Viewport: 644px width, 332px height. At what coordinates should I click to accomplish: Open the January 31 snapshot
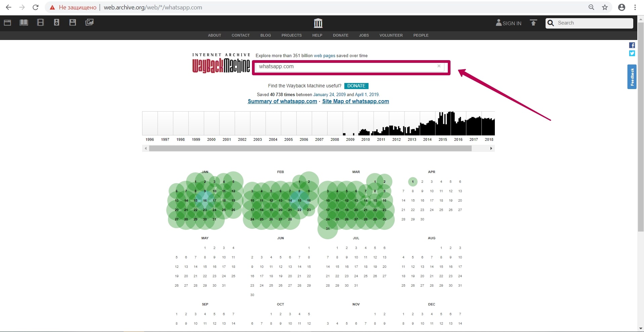(x=214, y=219)
